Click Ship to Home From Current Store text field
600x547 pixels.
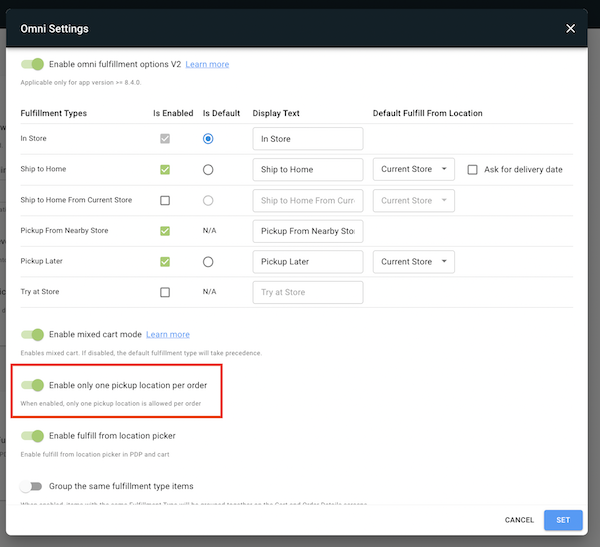pos(308,201)
